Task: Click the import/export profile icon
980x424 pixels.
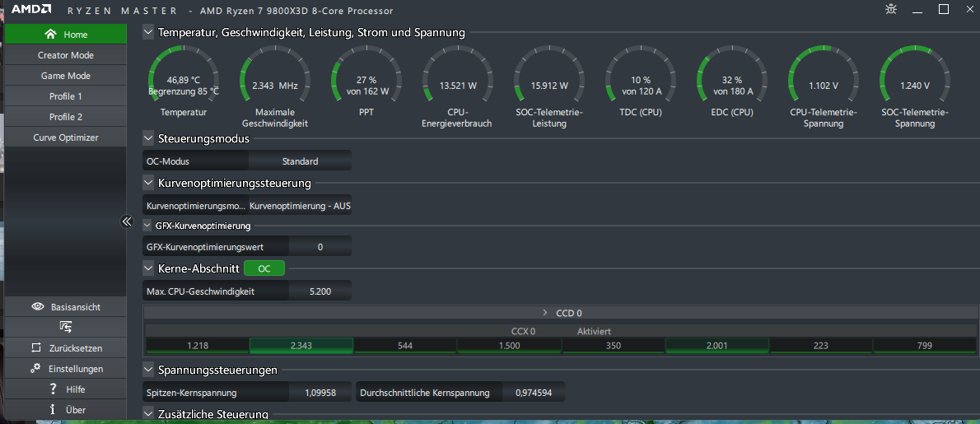Action: pyautogui.click(x=65, y=327)
